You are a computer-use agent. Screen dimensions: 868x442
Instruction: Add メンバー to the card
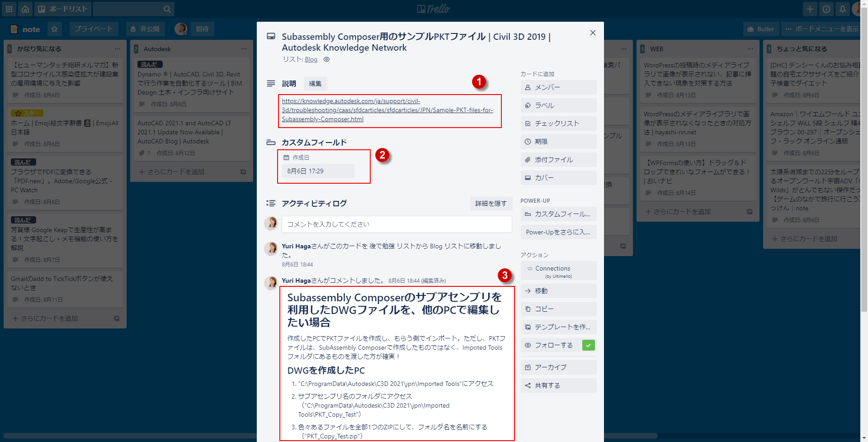pyautogui.click(x=558, y=87)
